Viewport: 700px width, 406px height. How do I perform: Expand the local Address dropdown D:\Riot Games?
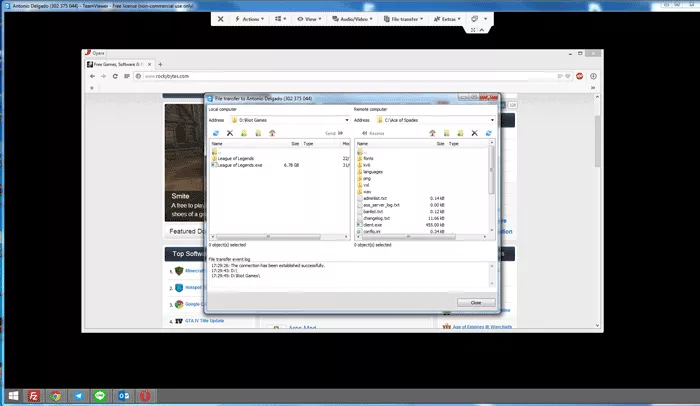pos(346,120)
